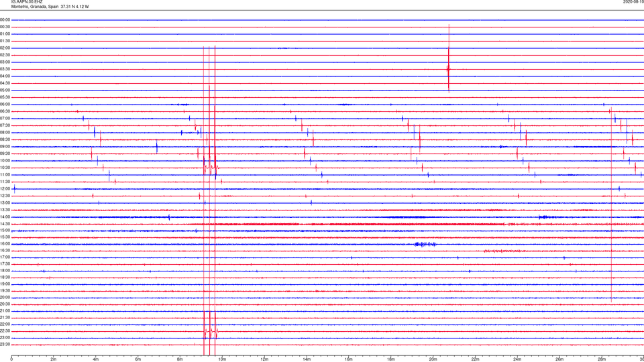Select the 14:00 trace time label

(x=5, y=217)
